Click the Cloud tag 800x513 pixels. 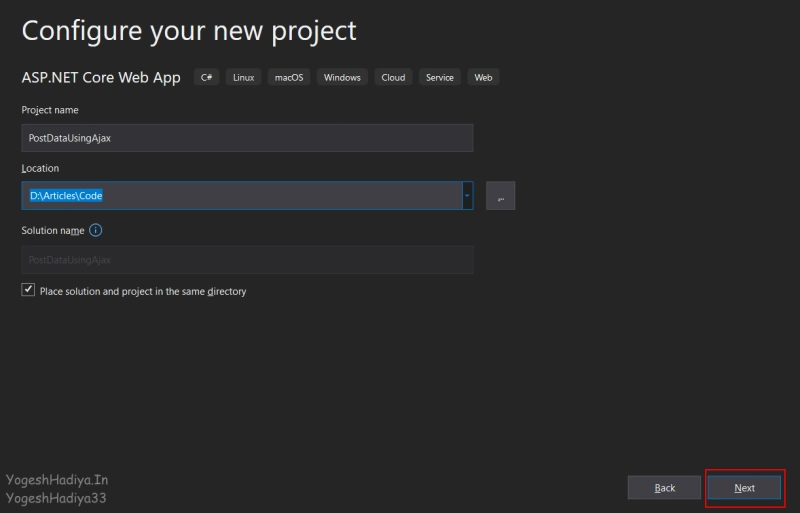pyautogui.click(x=393, y=77)
